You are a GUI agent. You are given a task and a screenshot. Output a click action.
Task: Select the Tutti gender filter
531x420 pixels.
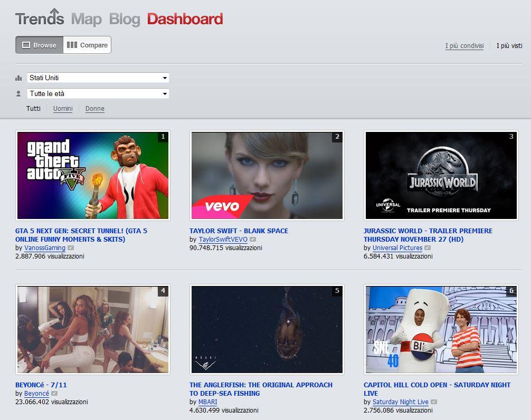33,109
